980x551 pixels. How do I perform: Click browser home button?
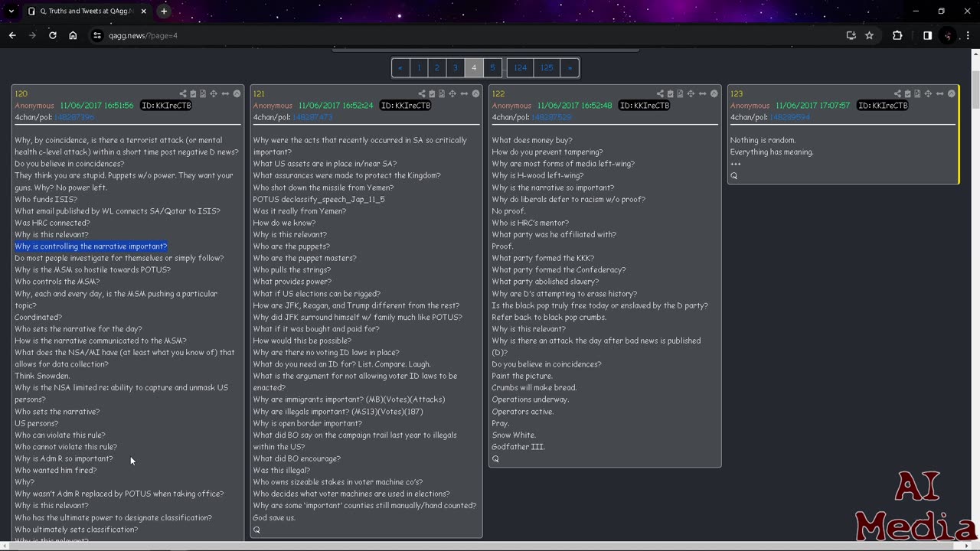[73, 35]
